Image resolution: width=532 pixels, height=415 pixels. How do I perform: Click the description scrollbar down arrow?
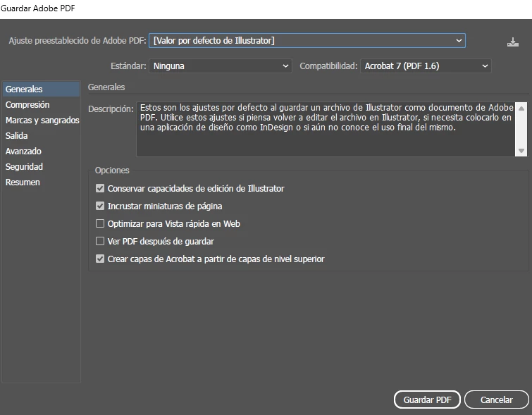[x=521, y=151]
